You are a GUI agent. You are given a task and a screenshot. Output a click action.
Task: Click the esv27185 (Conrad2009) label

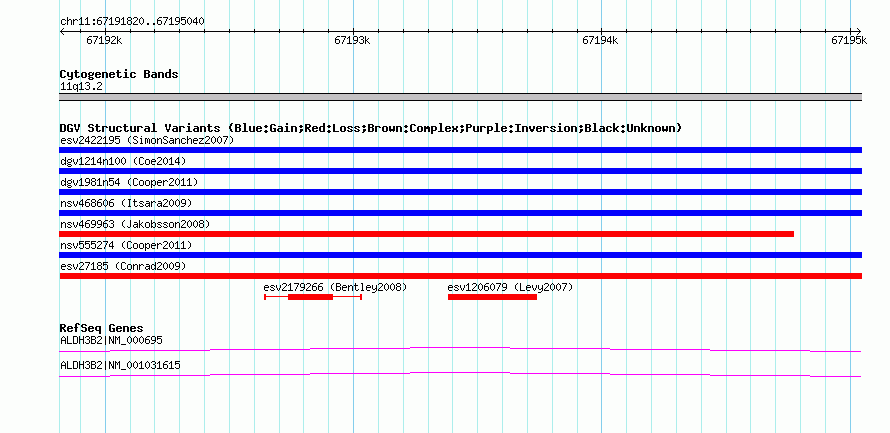click(123, 266)
